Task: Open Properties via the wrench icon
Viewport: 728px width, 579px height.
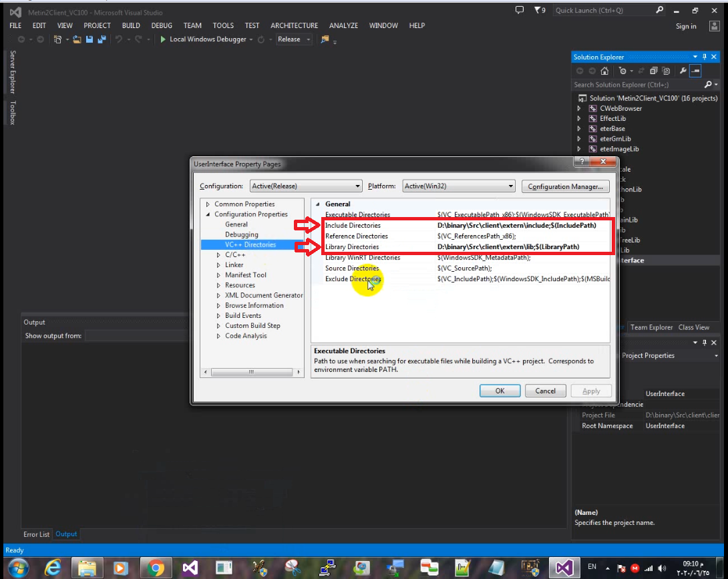Action: click(x=683, y=71)
